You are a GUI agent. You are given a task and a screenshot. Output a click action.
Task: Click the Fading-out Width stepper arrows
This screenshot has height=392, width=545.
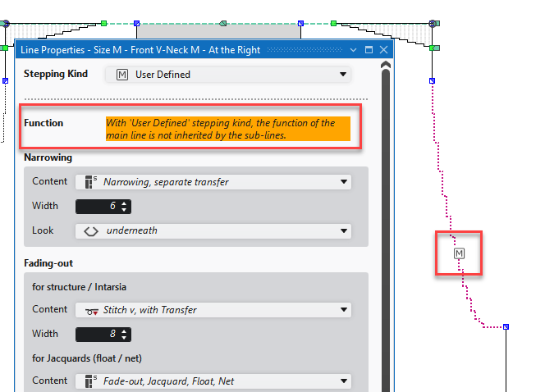tap(124, 335)
